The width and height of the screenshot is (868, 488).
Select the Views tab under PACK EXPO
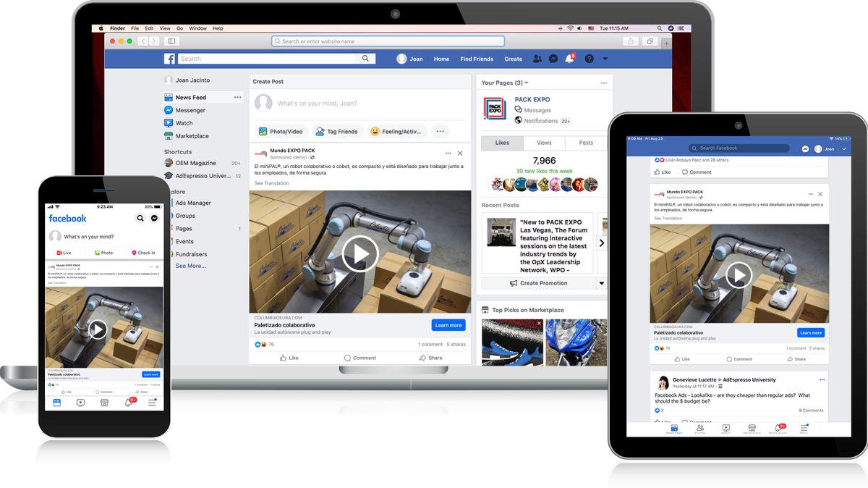click(544, 143)
